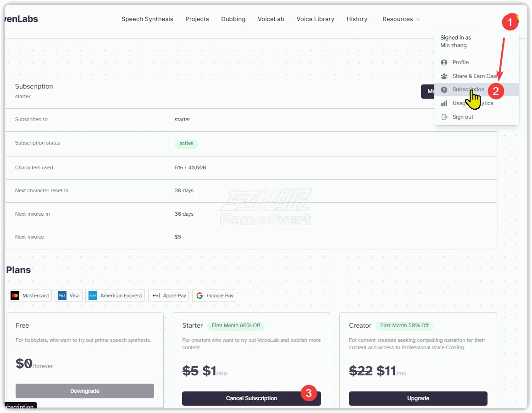Click the Mastercard payment icon
532x413 pixels.
click(15, 296)
